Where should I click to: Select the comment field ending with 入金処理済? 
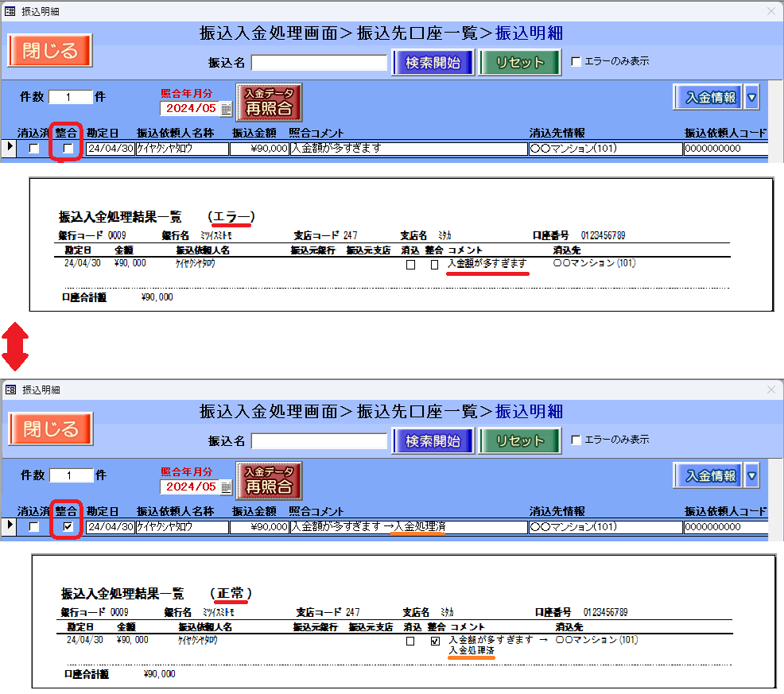pos(407,527)
